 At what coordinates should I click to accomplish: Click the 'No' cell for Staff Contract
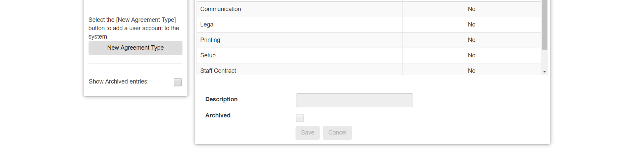[x=471, y=70]
